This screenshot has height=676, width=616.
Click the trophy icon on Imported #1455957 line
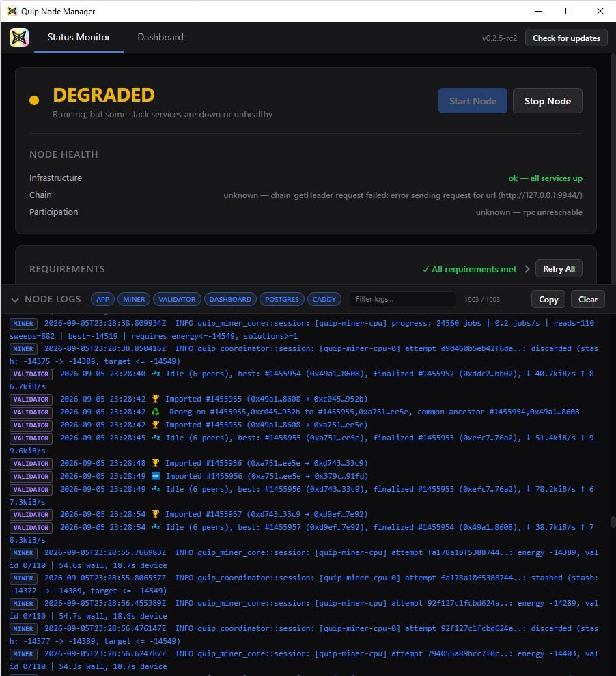pyautogui.click(x=155, y=514)
